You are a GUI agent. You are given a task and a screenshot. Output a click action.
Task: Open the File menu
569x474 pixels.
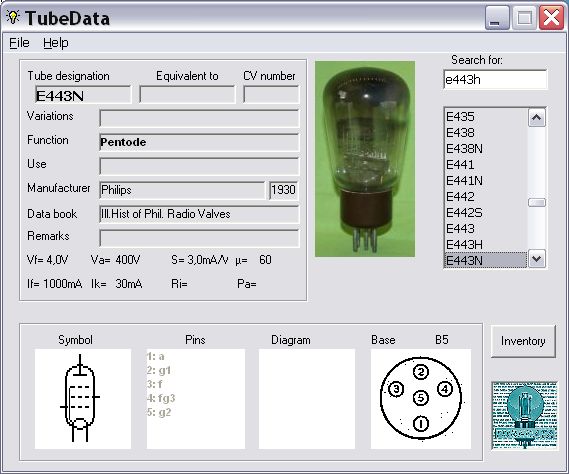click(x=19, y=43)
